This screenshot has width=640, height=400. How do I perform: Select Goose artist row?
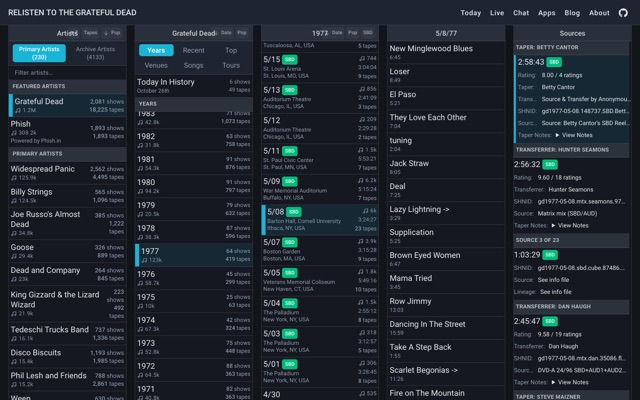tap(67, 251)
